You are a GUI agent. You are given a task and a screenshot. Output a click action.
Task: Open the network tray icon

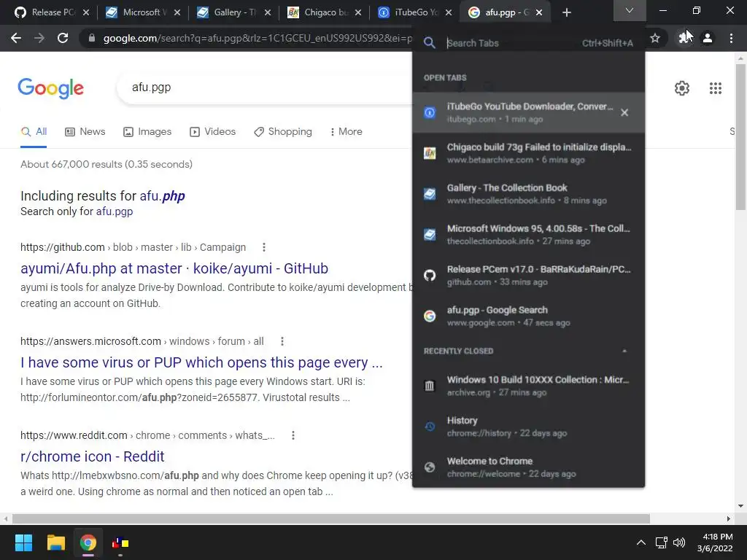pyautogui.click(x=661, y=542)
